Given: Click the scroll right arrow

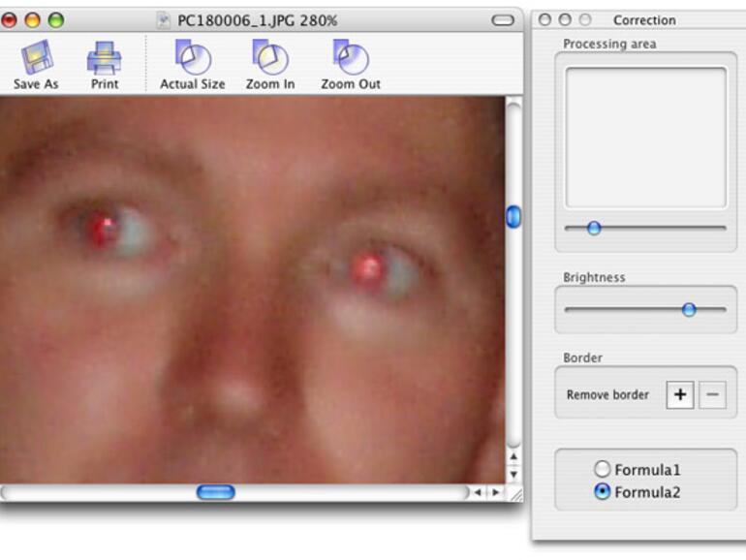Looking at the screenshot, I should [495, 492].
